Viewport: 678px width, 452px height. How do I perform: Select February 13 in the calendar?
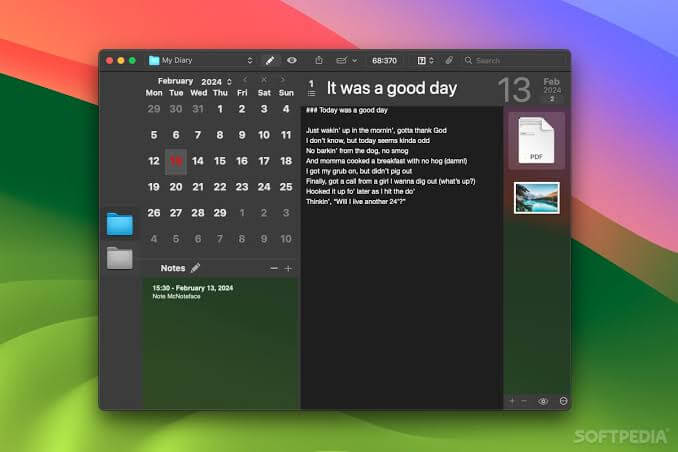pyautogui.click(x=176, y=162)
